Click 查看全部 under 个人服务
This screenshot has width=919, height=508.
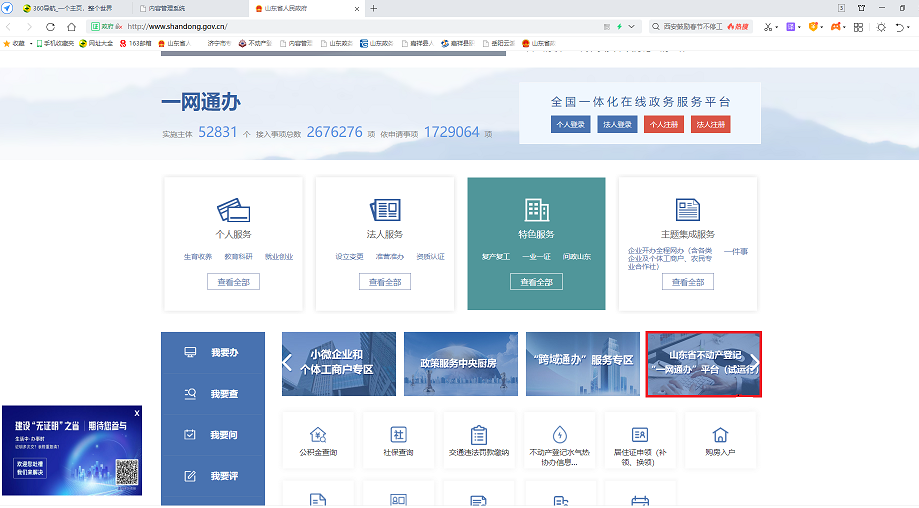coord(233,282)
